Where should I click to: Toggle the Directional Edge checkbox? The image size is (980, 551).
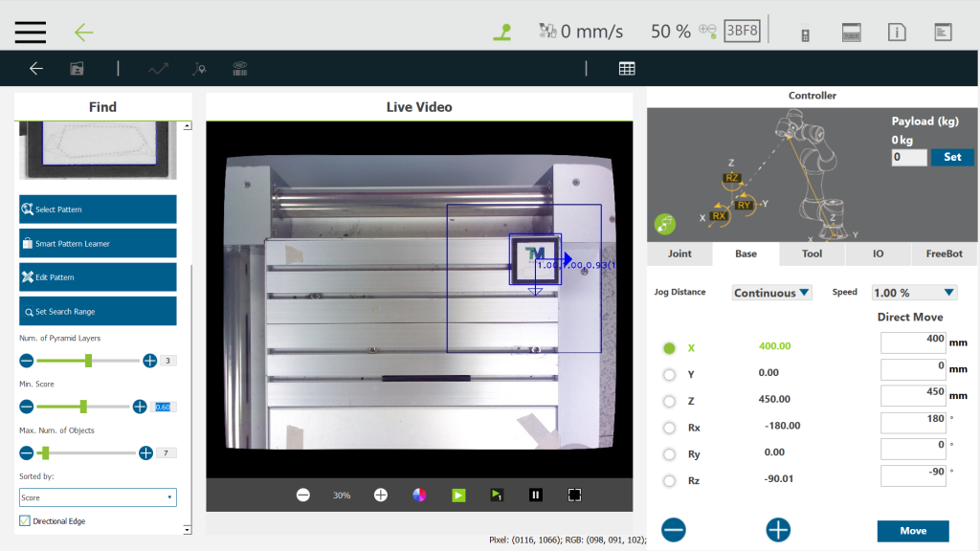coord(25,520)
